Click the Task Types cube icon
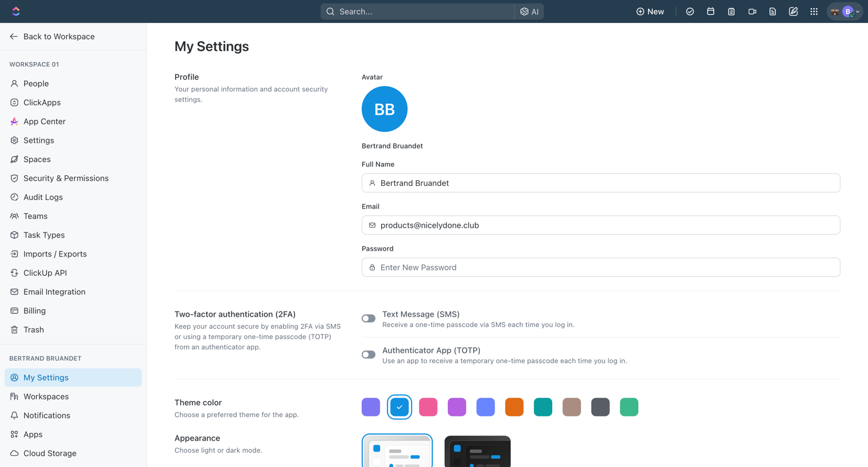Viewport: 868px width, 467px height. click(x=14, y=235)
